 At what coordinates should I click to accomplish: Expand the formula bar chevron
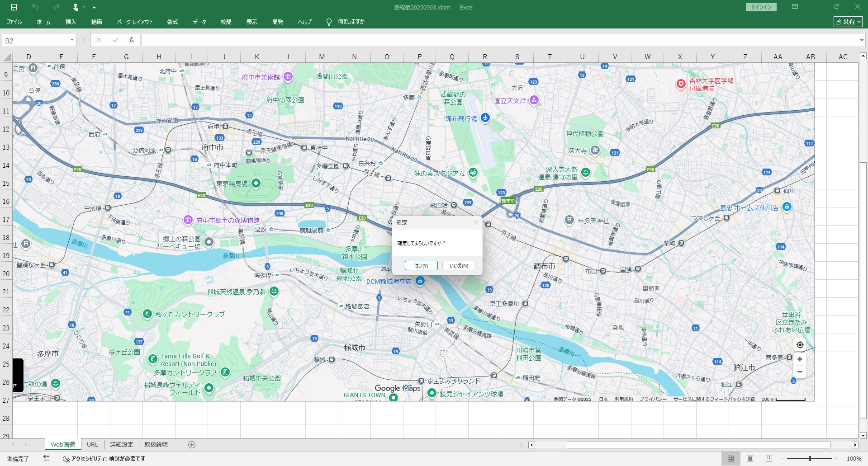(x=861, y=40)
